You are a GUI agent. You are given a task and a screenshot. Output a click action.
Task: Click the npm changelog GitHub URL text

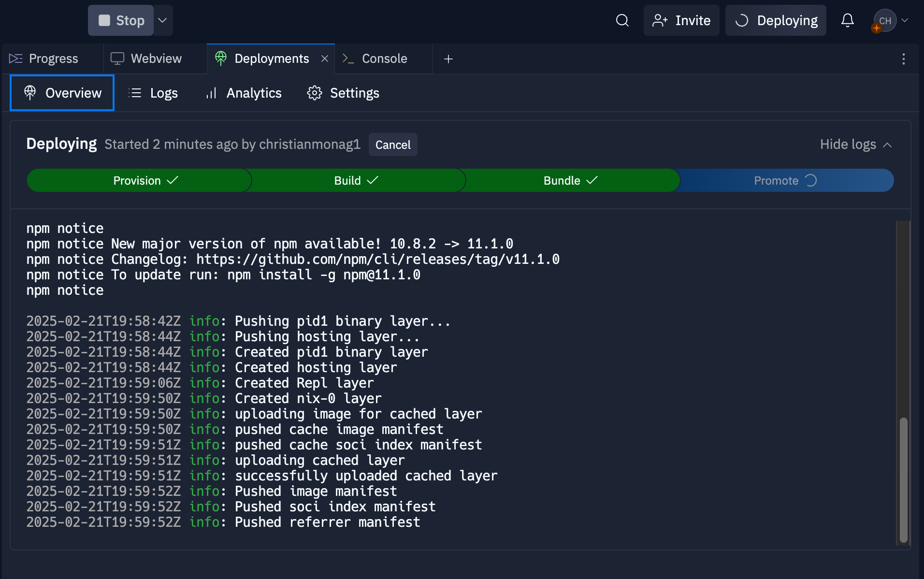(378, 259)
